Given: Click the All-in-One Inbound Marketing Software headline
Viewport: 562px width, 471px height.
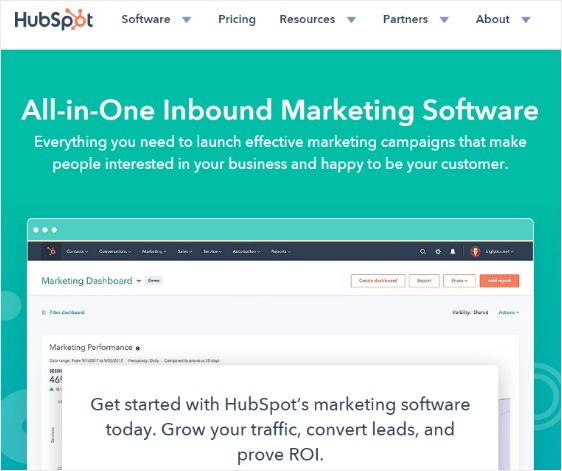Looking at the screenshot, I should [x=280, y=110].
